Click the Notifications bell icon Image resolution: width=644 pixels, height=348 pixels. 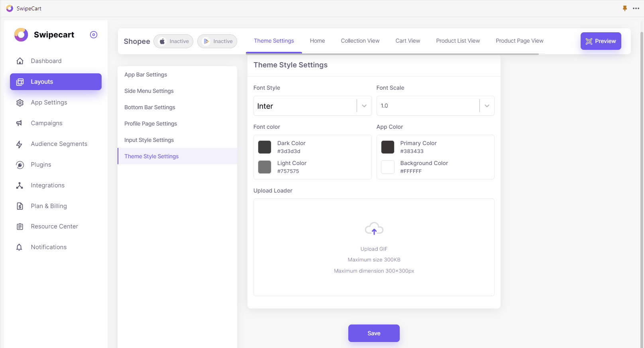(x=20, y=247)
